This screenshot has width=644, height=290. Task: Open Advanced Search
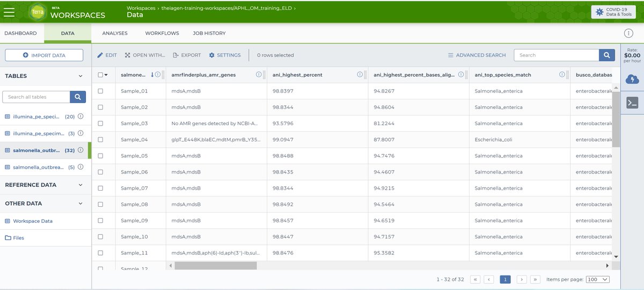tap(477, 55)
